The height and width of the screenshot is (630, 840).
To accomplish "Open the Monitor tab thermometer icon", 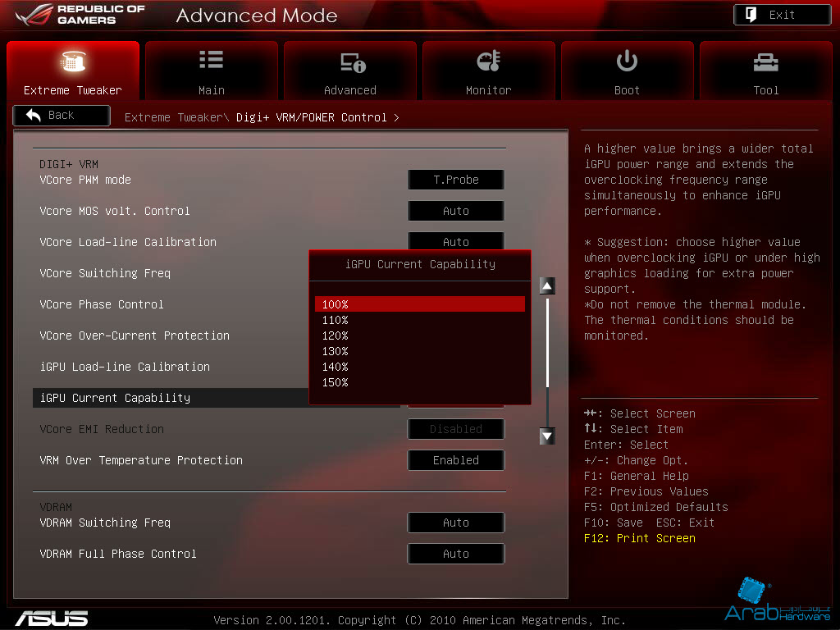I will [x=488, y=62].
